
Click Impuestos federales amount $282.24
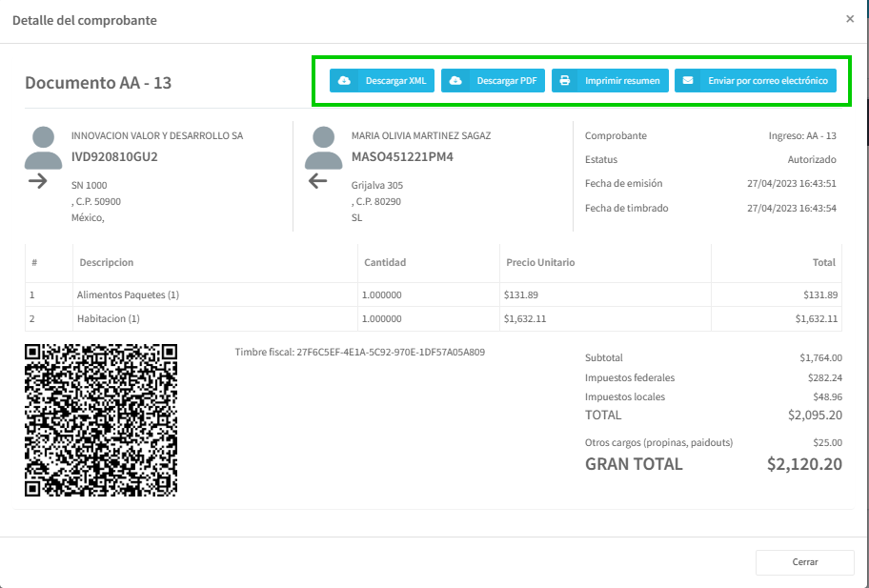824,378
